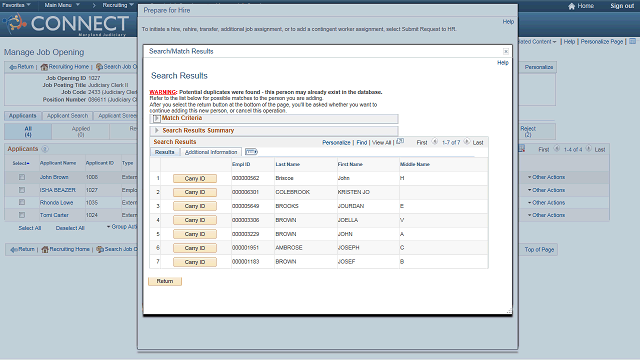The width and height of the screenshot is (640, 360).
Task: Sort by Select column header
Action: click(20, 163)
